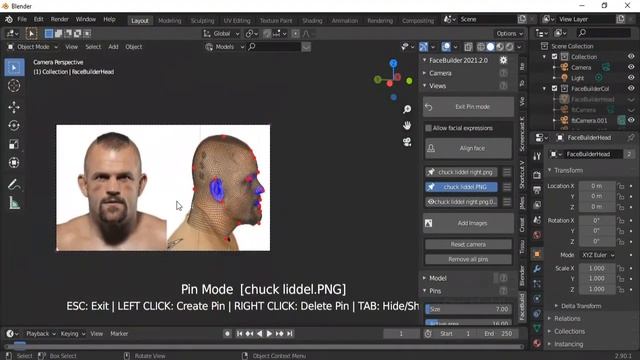Play the animation forward

click(x=269, y=333)
